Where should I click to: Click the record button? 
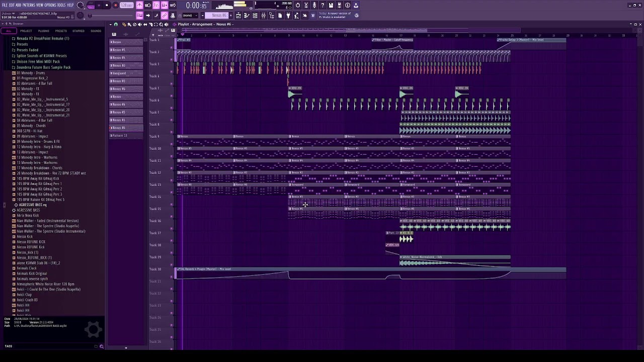(115, 5)
